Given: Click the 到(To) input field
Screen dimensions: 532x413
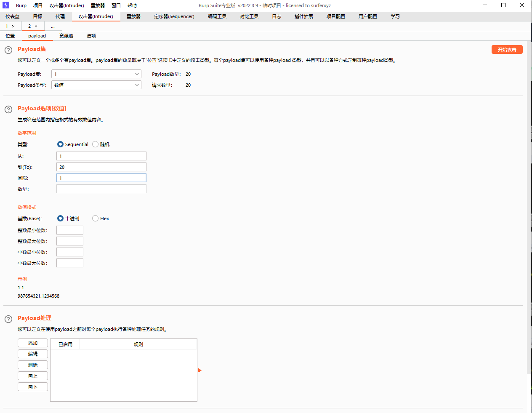Looking at the screenshot, I should tap(101, 167).
